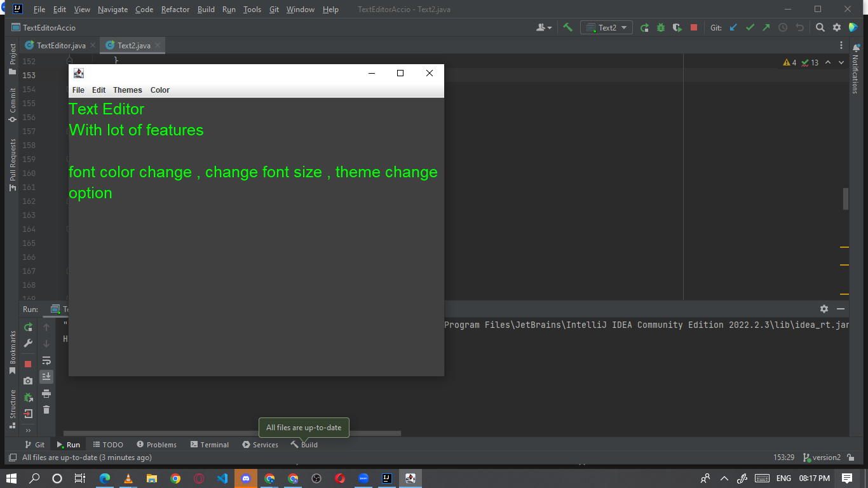Toggle scroll to end in console
868x488 pixels.
point(46,376)
